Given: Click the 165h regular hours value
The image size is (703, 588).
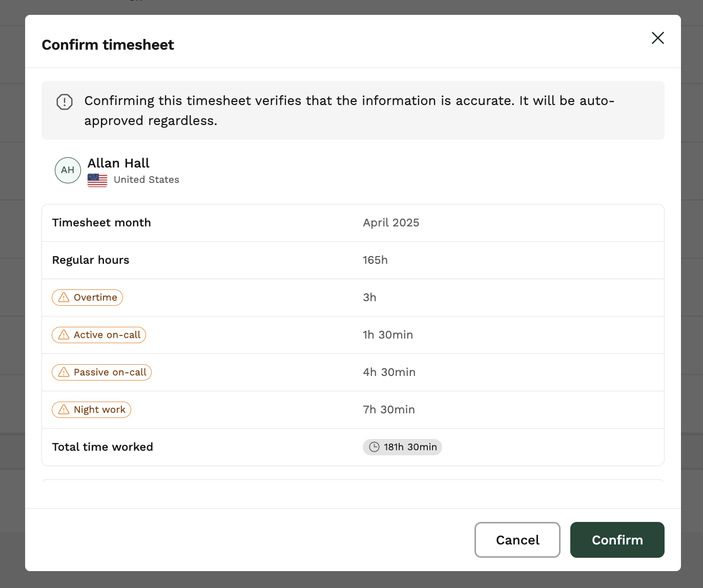Looking at the screenshot, I should point(375,260).
